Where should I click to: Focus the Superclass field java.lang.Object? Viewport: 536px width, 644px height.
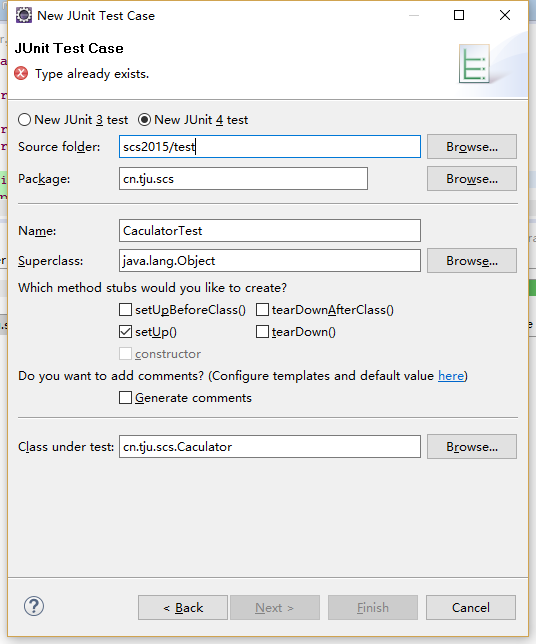(x=270, y=260)
